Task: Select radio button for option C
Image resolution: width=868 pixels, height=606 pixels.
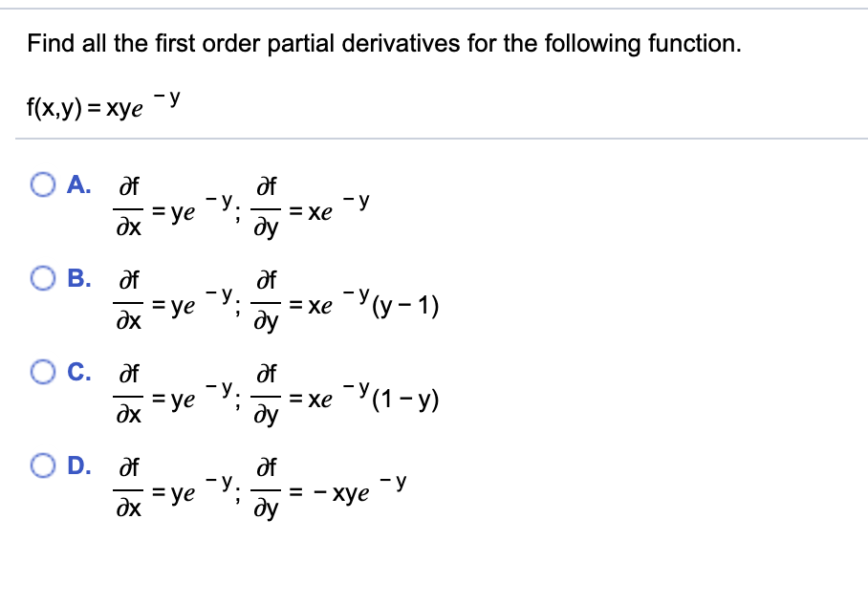Action: [x=43, y=373]
